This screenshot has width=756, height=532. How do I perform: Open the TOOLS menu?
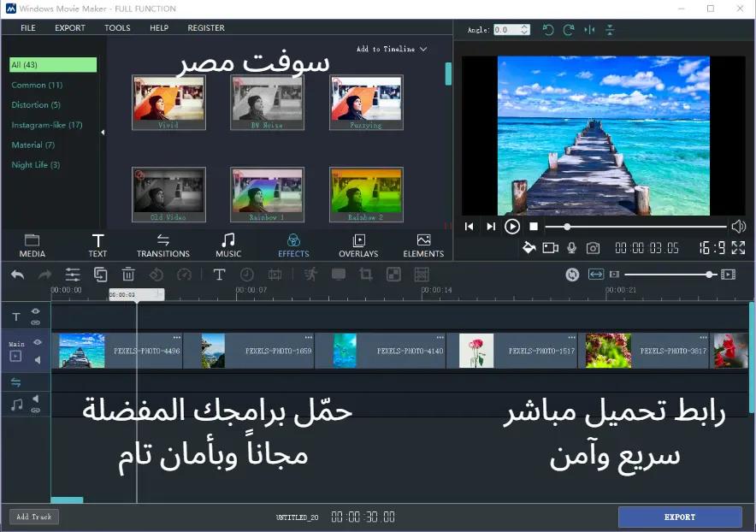pos(117,28)
